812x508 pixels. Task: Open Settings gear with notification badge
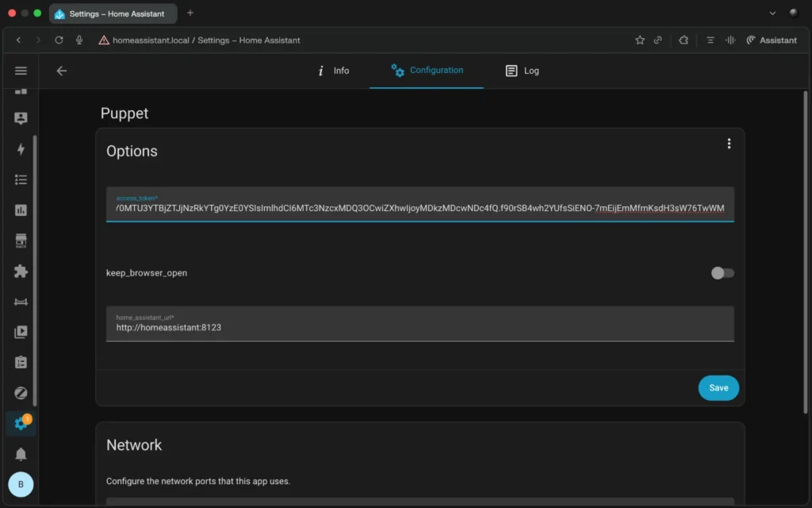point(21,423)
